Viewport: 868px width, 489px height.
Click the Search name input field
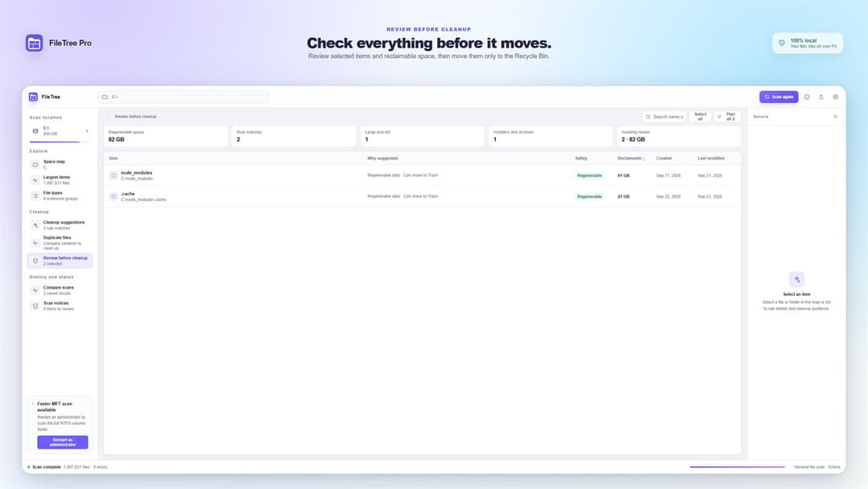tap(665, 117)
